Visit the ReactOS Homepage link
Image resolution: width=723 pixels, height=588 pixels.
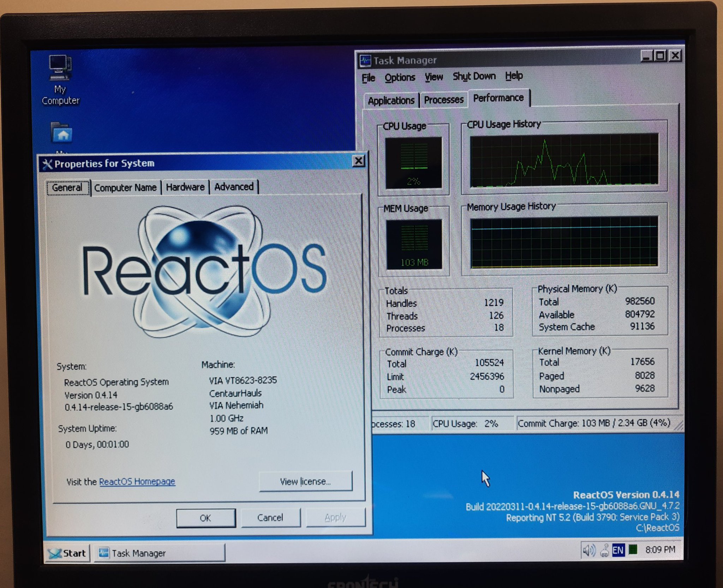pyautogui.click(x=137, y=481)
